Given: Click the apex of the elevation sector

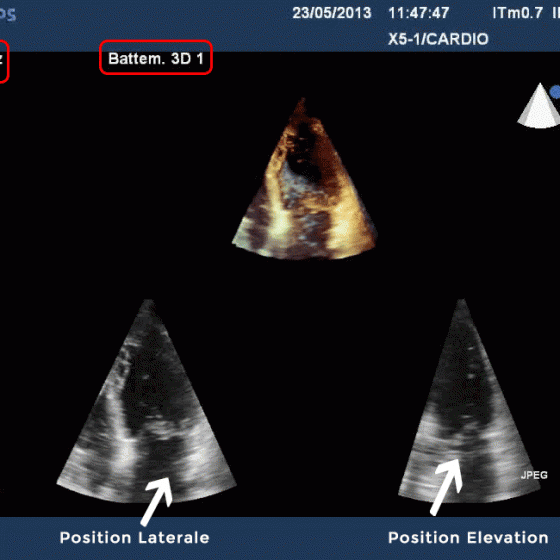Looking at the screenshot, I should tap(461, 302).
